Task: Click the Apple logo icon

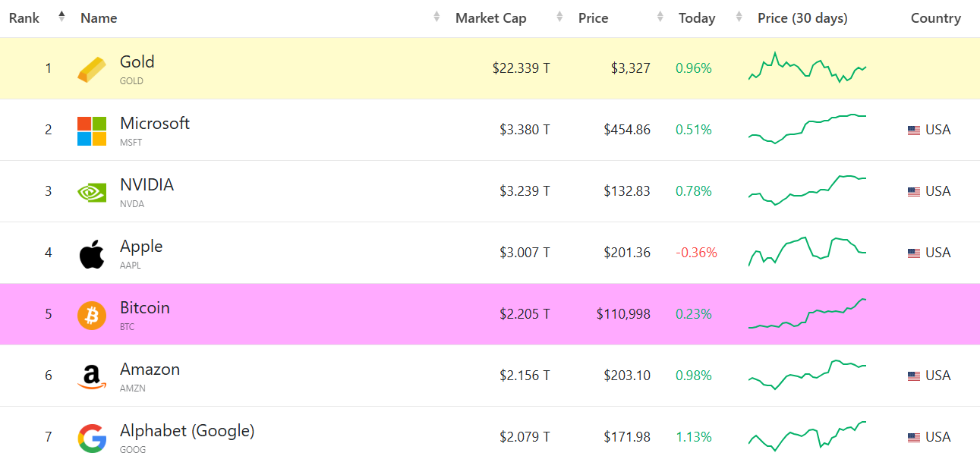Action: (92, 254)
